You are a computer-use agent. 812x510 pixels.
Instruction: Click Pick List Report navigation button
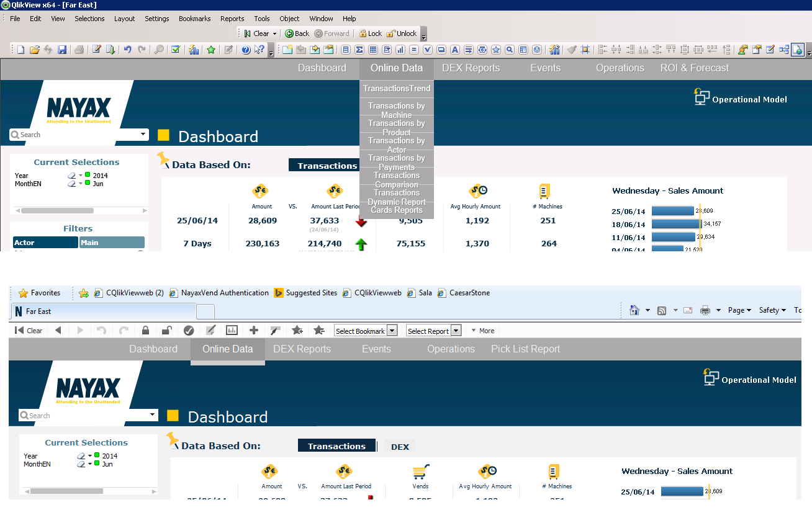(525, 349)
